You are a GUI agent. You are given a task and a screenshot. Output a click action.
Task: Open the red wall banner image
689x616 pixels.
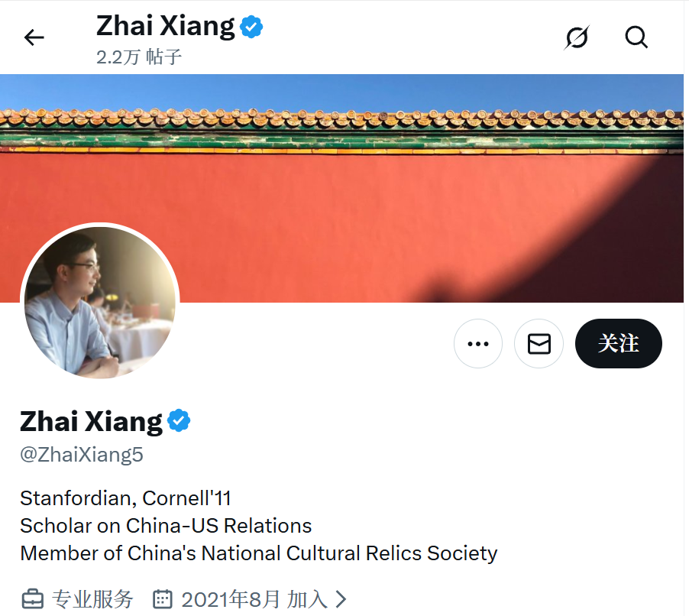click(x=342, y=188)
